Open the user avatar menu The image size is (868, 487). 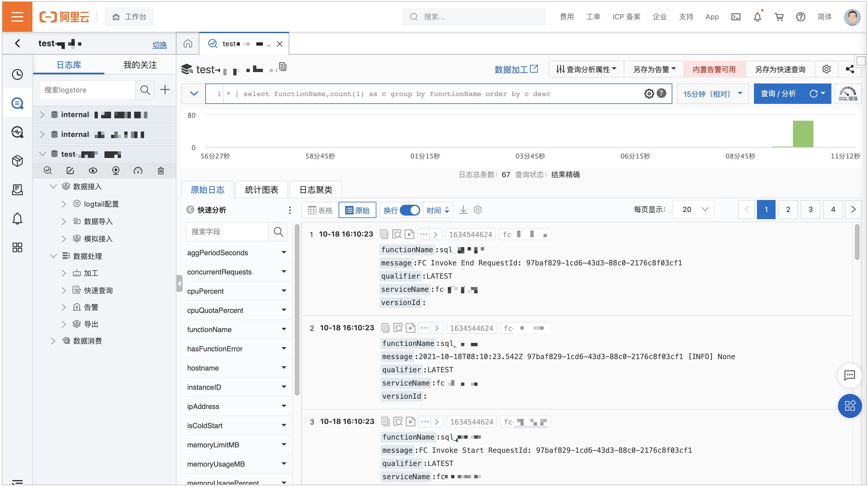pos(851,17)
